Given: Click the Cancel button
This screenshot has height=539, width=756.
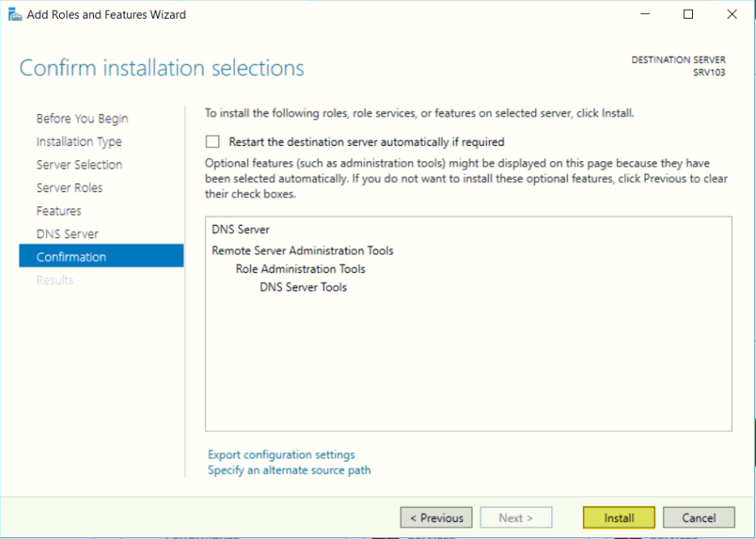Looking at the screenshot, I should point(699,518).
